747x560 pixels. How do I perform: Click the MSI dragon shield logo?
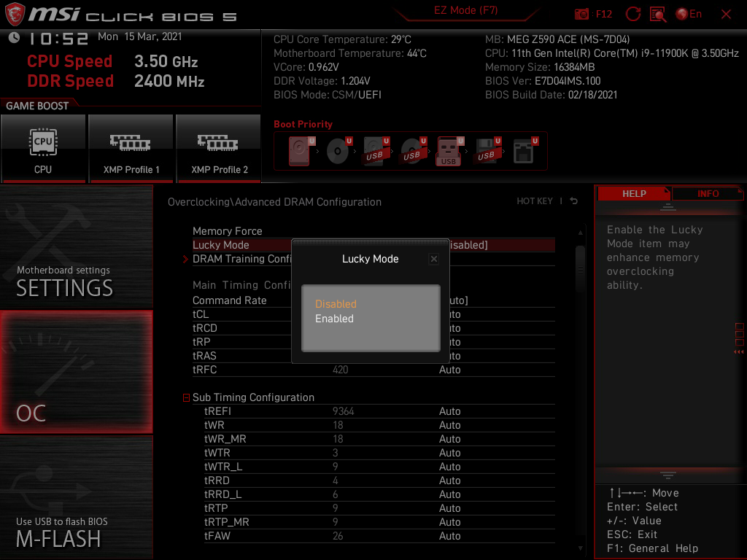tap(15, 14)
